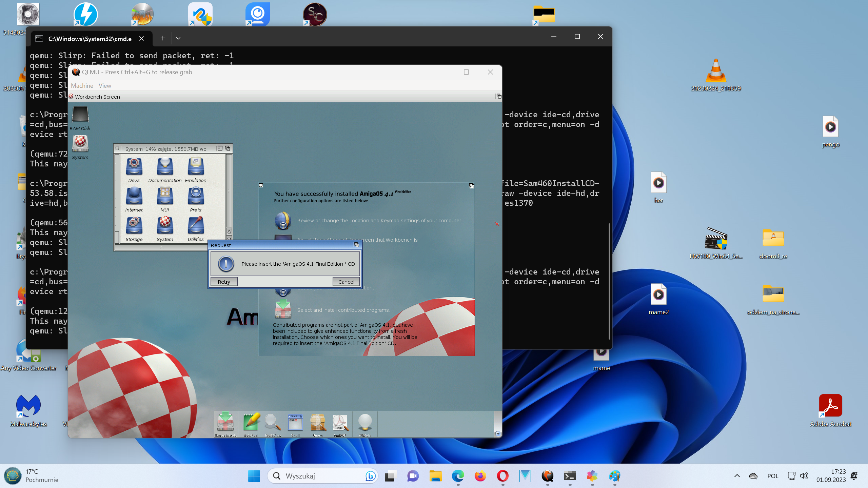Open the System drawer in System window
The height and width of the screenshot is (488, 868).
pos(165,229)
